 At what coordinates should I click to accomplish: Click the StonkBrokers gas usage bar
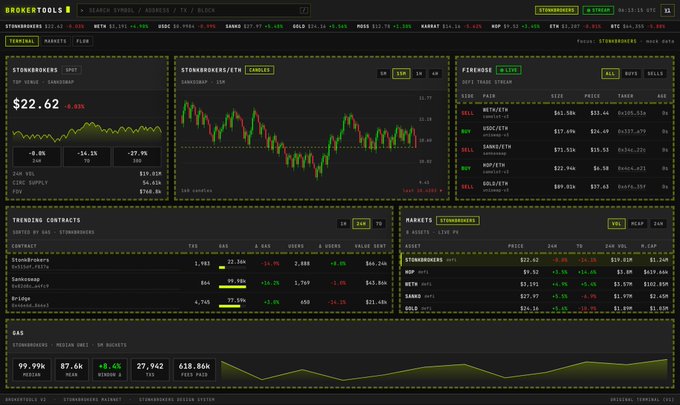[232, 268]
